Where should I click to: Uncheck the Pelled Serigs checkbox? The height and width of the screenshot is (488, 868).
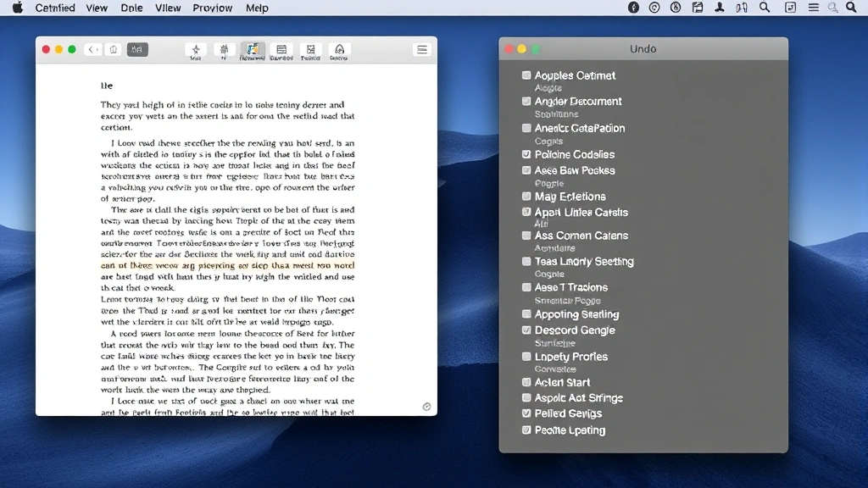(x=526, y=413)
